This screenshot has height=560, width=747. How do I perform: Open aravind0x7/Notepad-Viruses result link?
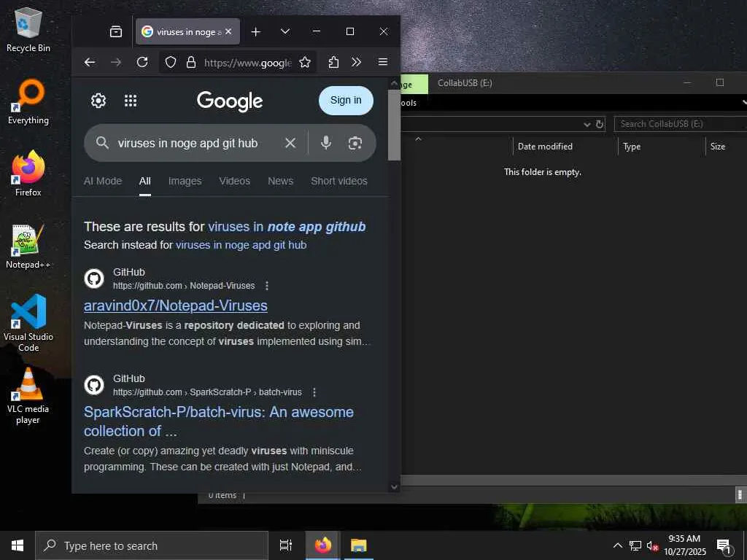[176, 306]
